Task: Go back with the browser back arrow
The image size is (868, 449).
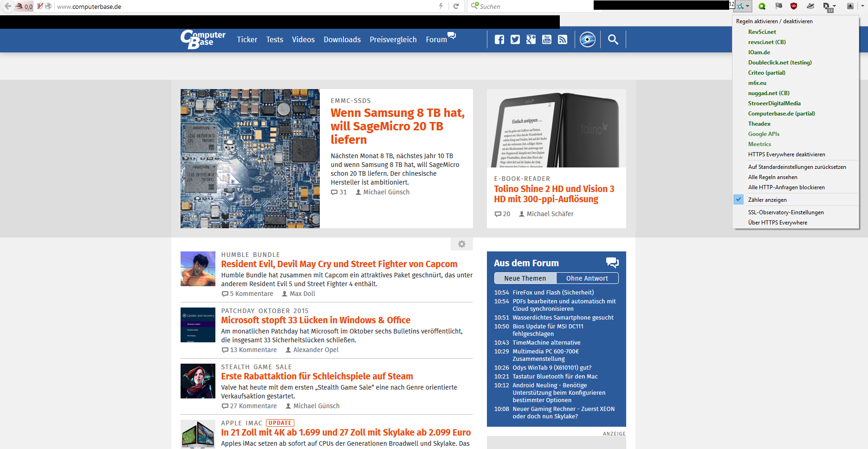Action: click(x=7, y=6)
